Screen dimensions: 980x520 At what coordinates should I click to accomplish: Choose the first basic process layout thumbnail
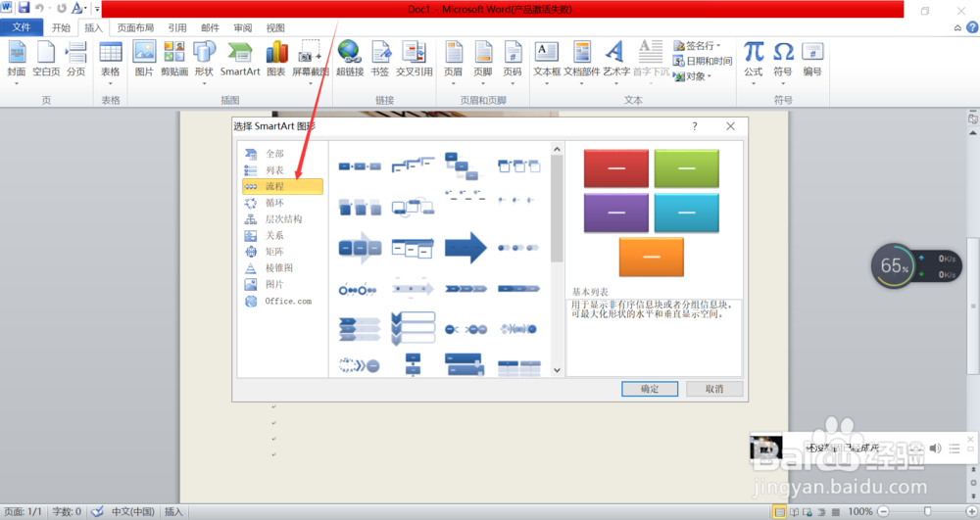[360, 166]
